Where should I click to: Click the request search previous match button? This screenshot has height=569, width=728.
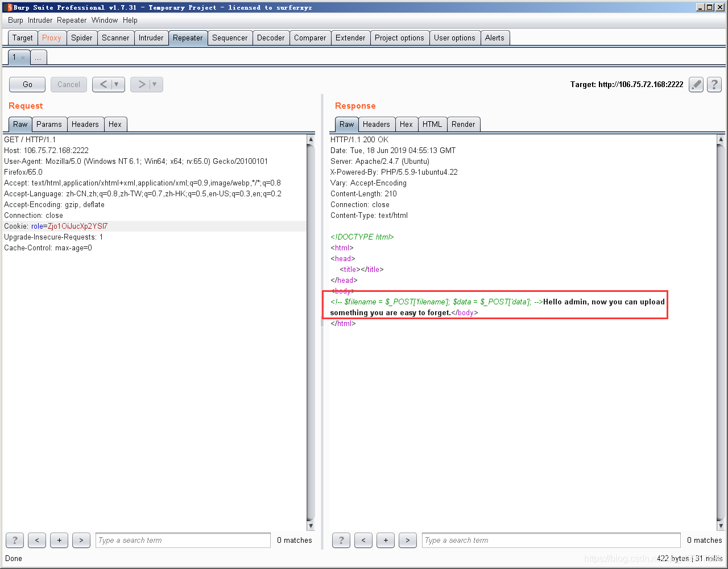(x=37, y=540)
